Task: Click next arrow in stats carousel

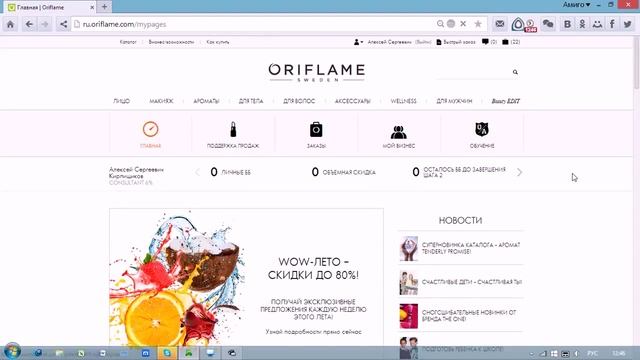Action: pyautogui.click(x=519, y=172)
